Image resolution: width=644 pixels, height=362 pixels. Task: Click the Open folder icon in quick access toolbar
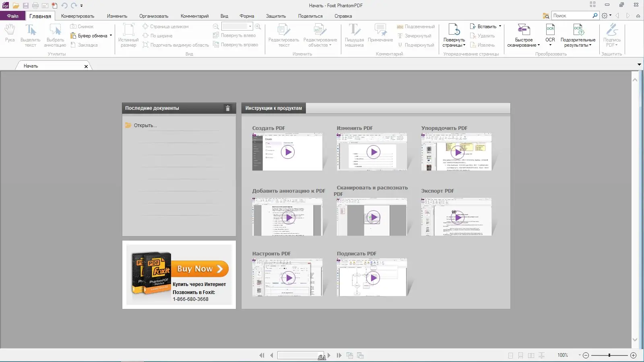(16, 6)
